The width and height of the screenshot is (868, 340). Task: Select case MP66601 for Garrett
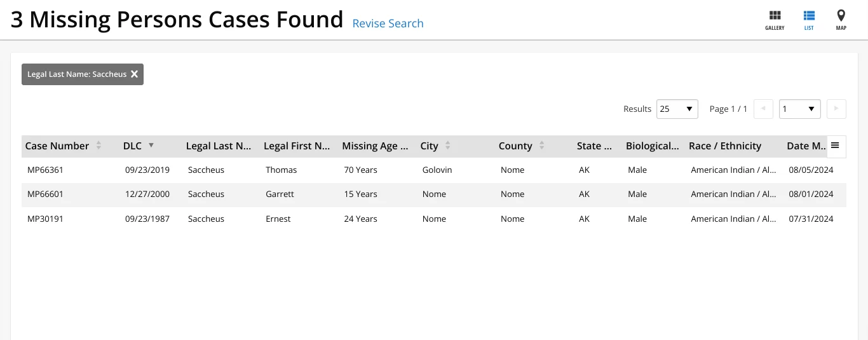pyautogui.click(x=44, y=194)
